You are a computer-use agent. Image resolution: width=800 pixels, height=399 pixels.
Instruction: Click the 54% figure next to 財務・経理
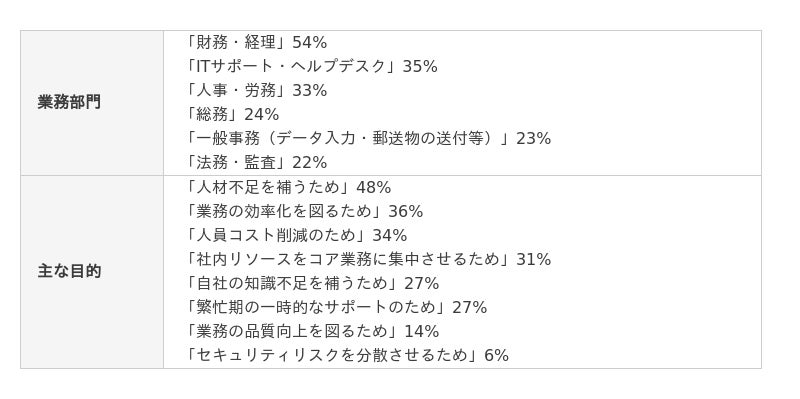point(309,43)
